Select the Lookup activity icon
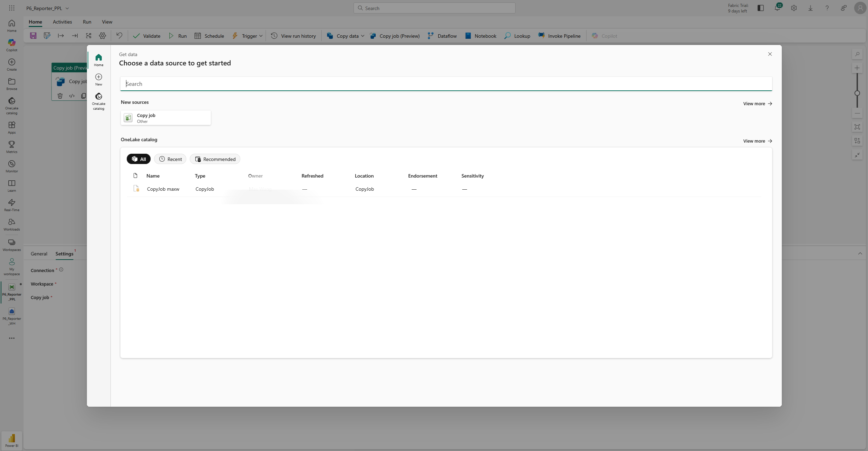Screen dimensions: 868x451 pos(507,36)
